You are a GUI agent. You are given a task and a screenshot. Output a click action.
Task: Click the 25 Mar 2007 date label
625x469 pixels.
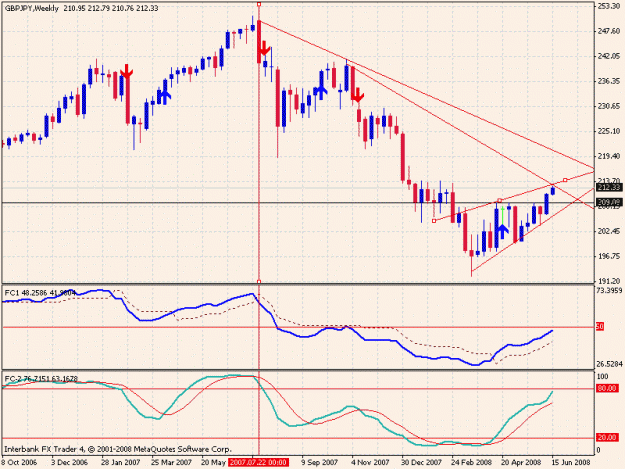pos(171,463)
